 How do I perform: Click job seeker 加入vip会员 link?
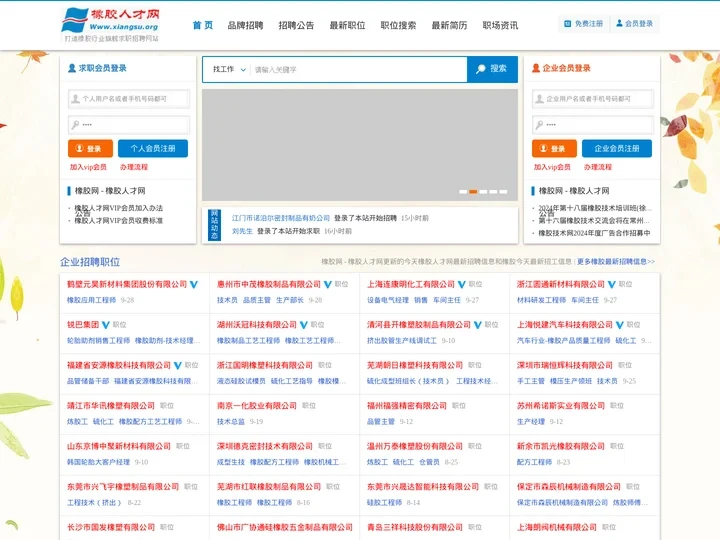[x=88, y=167]
